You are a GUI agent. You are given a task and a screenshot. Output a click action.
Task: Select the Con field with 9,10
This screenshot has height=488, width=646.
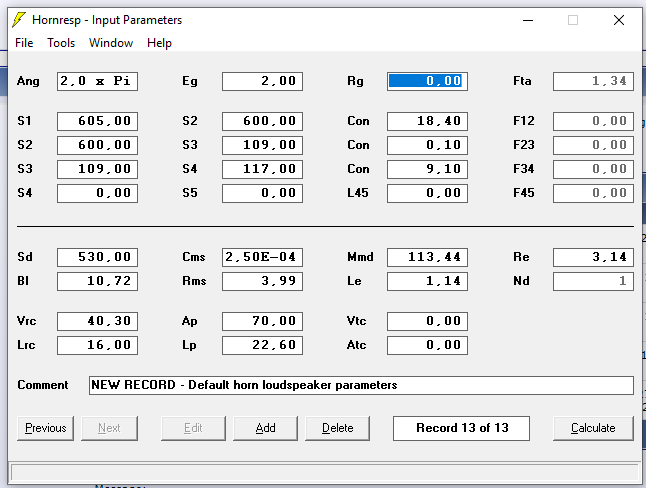coord(428,169)
